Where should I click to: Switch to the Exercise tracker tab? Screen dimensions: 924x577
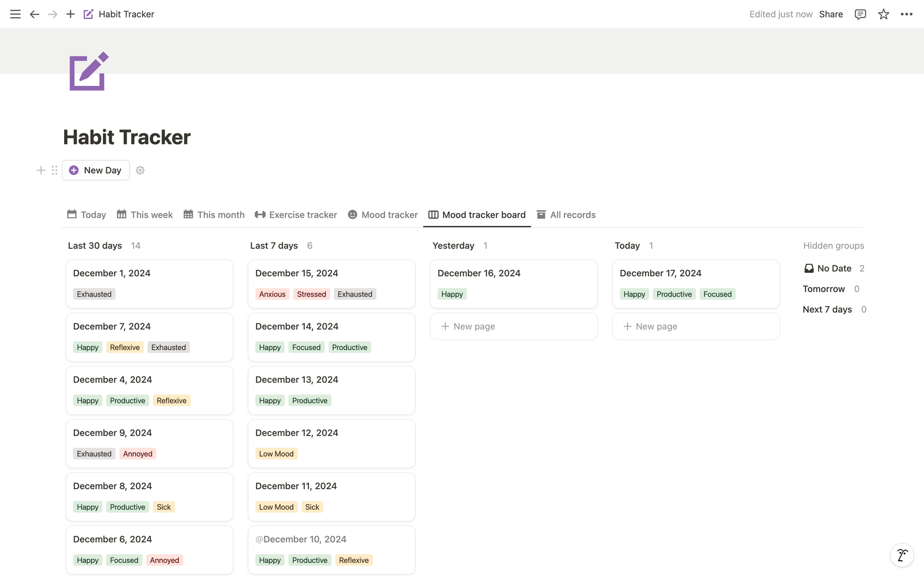[x=296, y=215]
